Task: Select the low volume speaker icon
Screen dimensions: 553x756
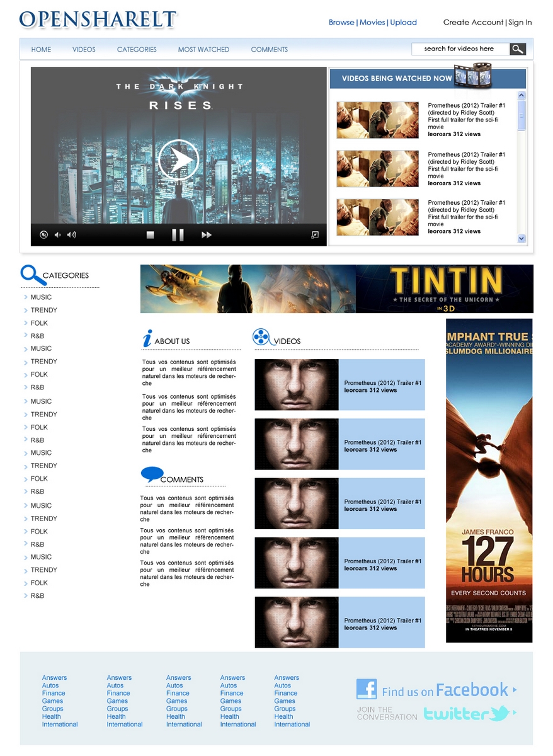Action: pos(57,235)
